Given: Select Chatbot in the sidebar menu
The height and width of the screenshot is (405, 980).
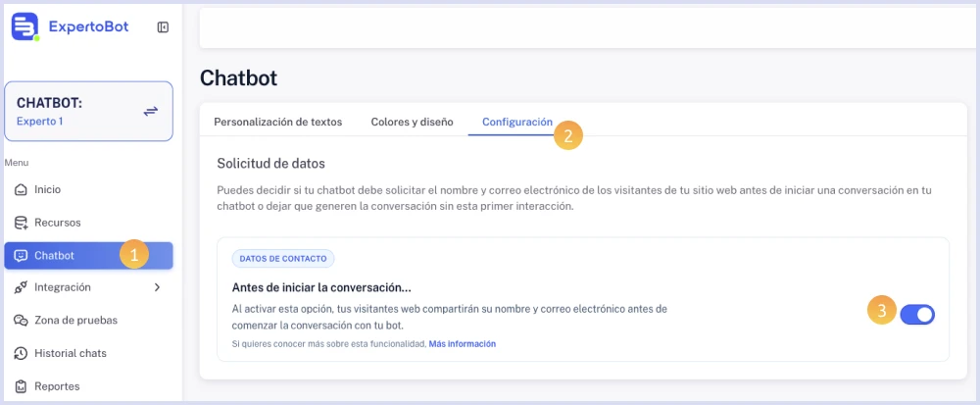Looking at the screenshot, I should [x=89, y=256].
